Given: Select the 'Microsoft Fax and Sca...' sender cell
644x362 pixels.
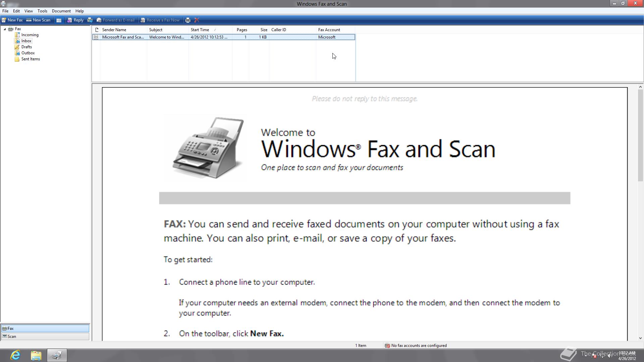Looking at the screenshot, I should pyautogui.click(x=123, y=37).
